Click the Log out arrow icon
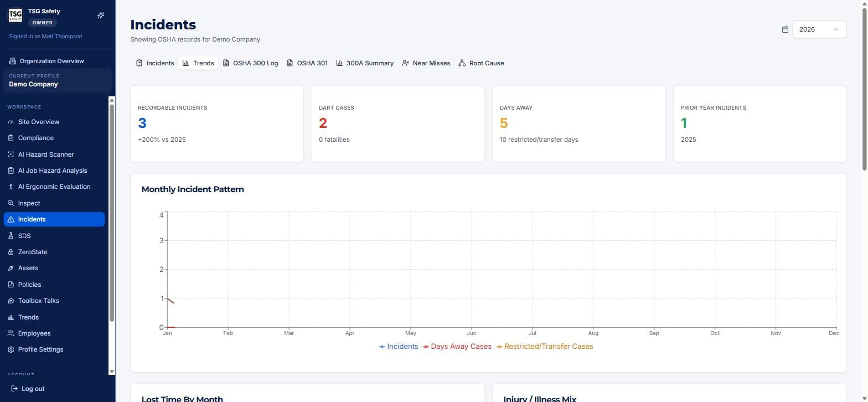This screenshot has width=868, height=402. [x=14, y=389]
